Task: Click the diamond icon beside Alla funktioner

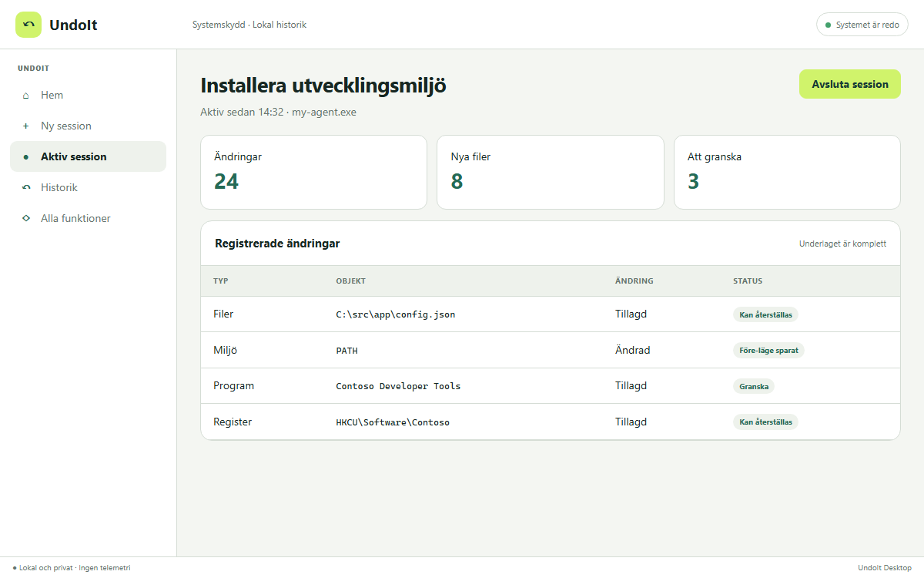Action: click(x=25, y=219)
